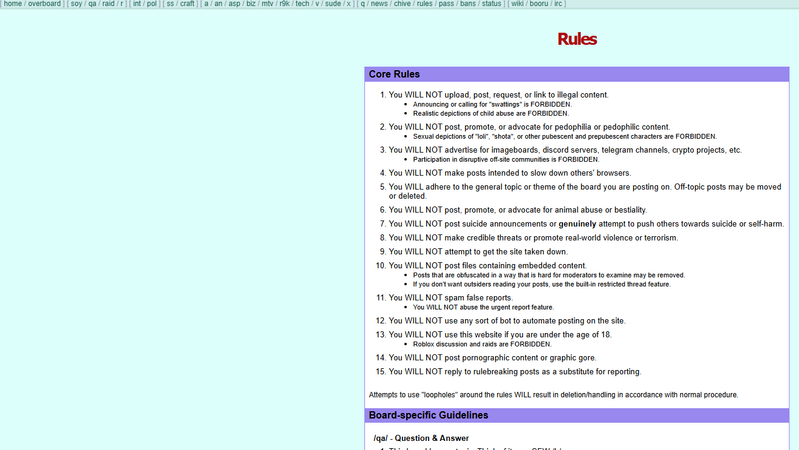Viewport: 799px width, 450px height.
Task: Open the pass link
Action: [x=446, y=4]
